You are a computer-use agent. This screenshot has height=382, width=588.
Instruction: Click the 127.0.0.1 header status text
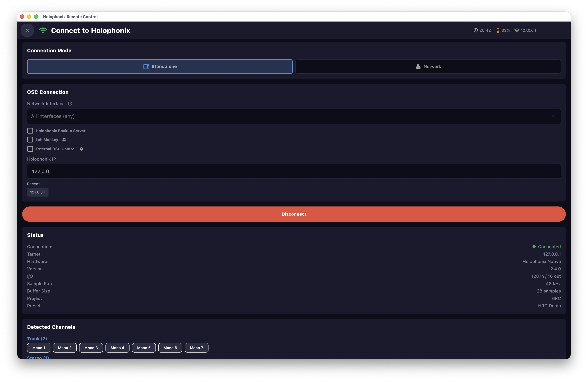(x=528, y=30)
